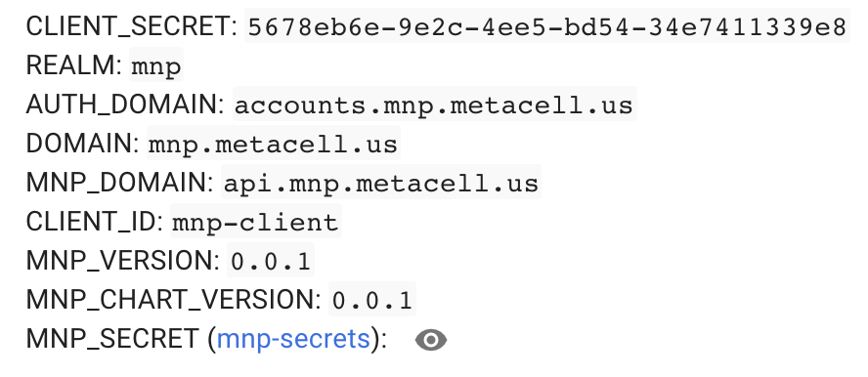
Task: Select the MNP_DOMAIN value api.mnp.metacell.us
Action: 381,182
